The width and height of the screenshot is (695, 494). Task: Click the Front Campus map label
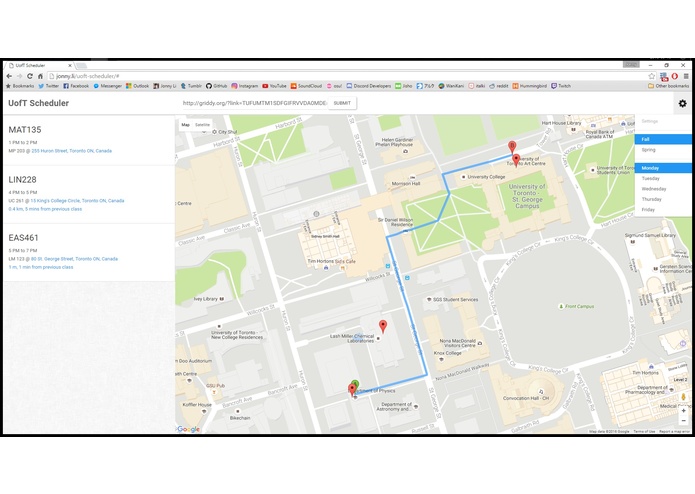tap(579, 306)
